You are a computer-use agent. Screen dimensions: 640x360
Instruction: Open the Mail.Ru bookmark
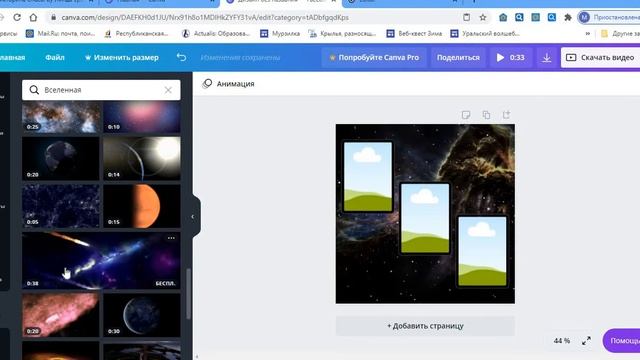[60, 33]
